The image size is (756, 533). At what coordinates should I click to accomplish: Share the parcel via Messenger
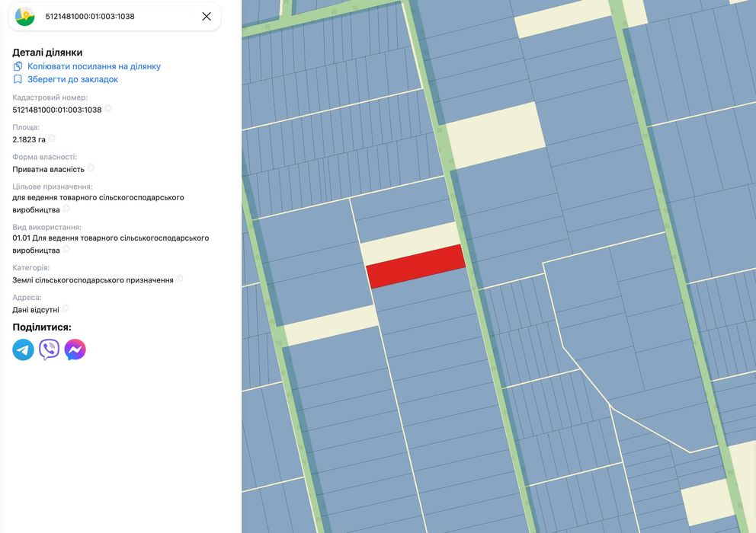coord(75,349)
